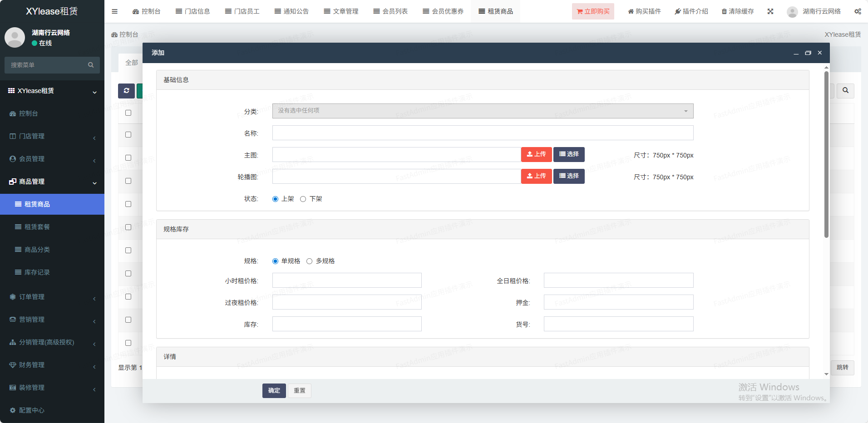Click the fullscreen expand icon in header

770,11
